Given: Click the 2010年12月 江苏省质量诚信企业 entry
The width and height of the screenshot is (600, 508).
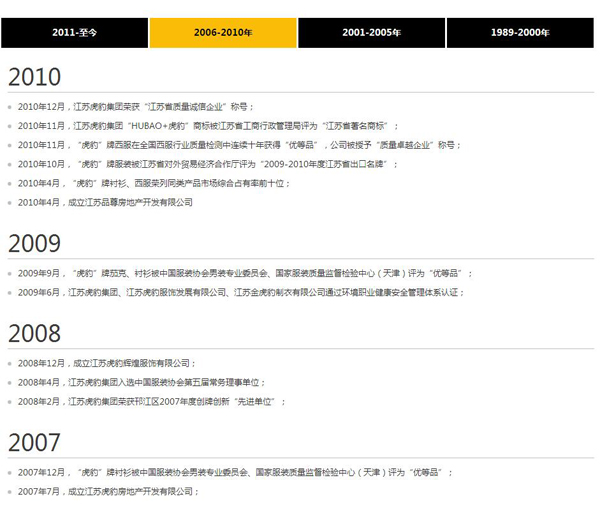Looking at the screenshot, I should tap(135, 106).
